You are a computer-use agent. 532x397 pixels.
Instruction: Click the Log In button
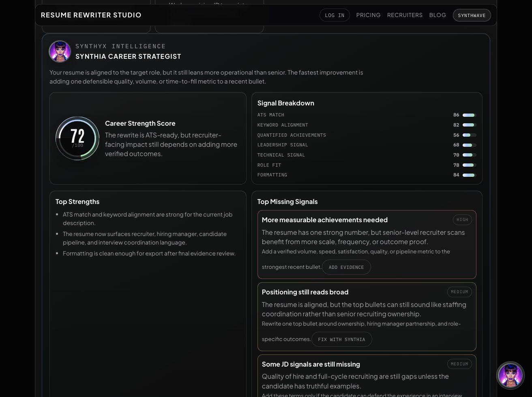(x=335, y=15)
